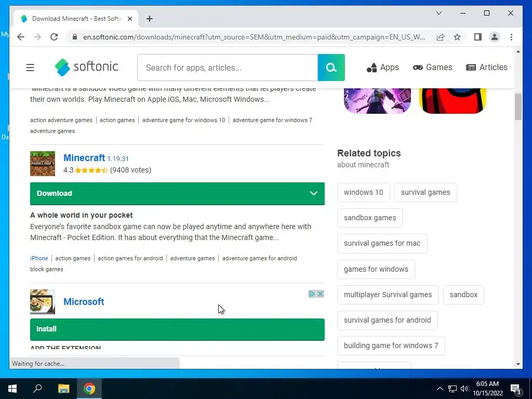Bookmark this page with the star
The image size is (532, 399).
(457, 37)
